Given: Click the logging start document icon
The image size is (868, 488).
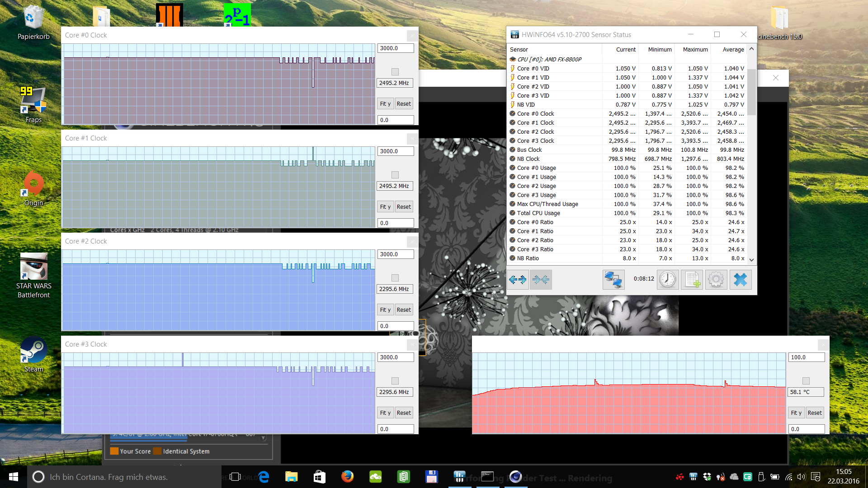Looking at the screenshot, I should pos(692,280).
